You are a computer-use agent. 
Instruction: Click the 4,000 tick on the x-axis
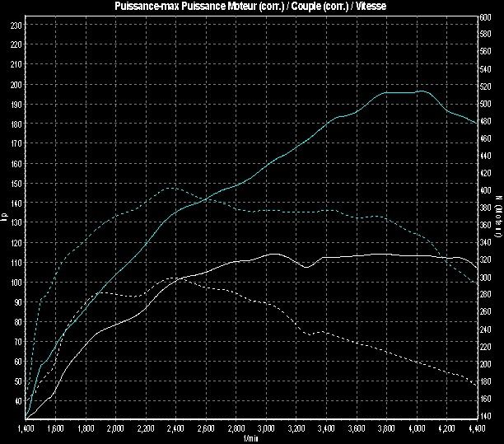click(416, 430)
